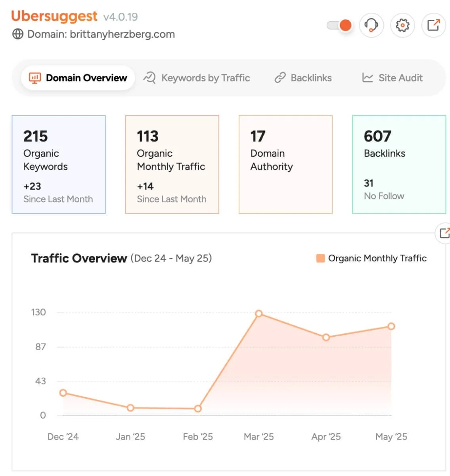This screenshot has width=450, height=476.
Task: Click the May '25 x-axis label
Action: (x=391, y=437)
